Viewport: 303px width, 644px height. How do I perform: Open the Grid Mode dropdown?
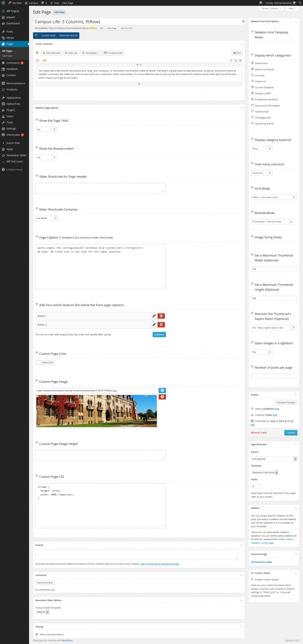pyautogui.click(x=273, y=197)
